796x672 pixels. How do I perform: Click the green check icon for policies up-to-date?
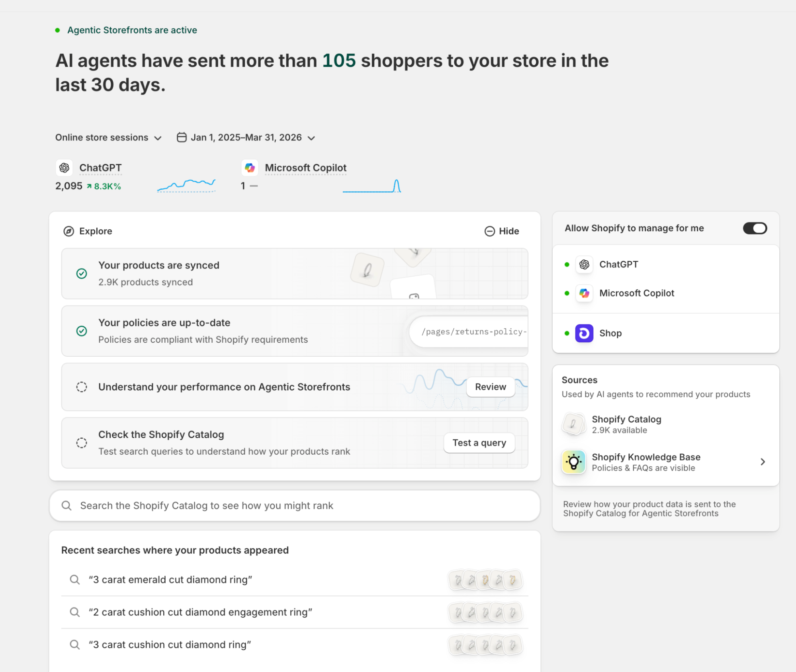82,331
